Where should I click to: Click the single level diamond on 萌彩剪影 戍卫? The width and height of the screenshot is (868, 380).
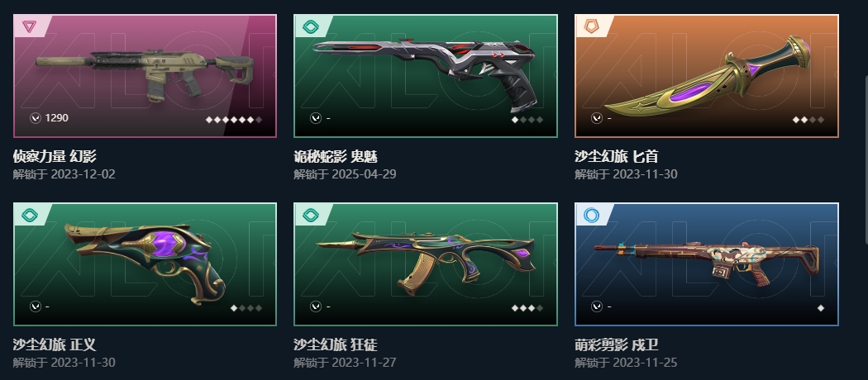[820, 308]
